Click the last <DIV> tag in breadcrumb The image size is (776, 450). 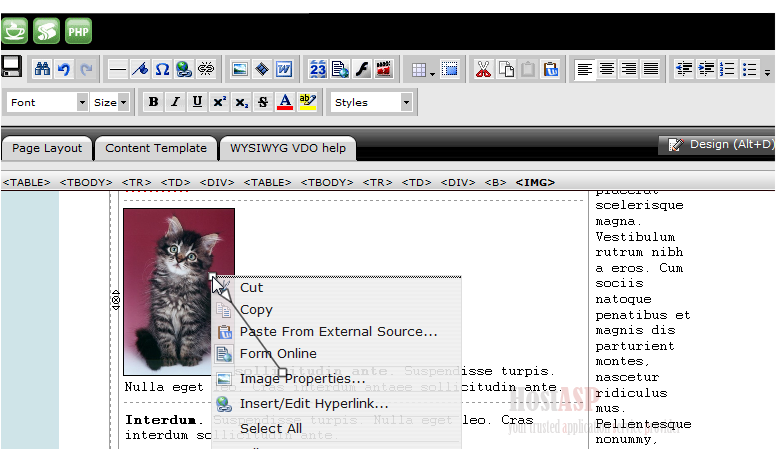pyautogui.click(x=458, y=183)
